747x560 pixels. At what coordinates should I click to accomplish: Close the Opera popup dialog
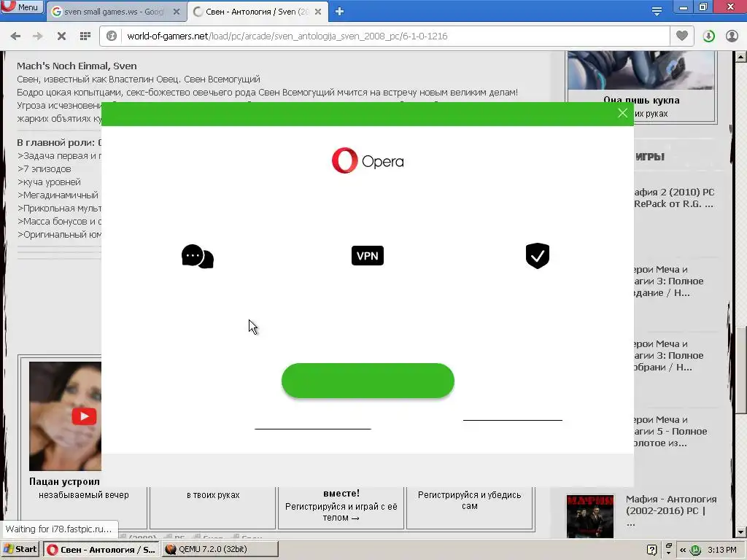coord(622,113)
